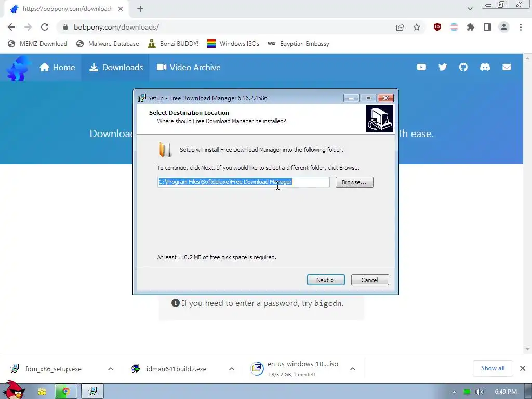The height and width of the screenshot is (399, 532).
Task: Open the Extensions puzzle piece menu
Action: pos(471,27)
